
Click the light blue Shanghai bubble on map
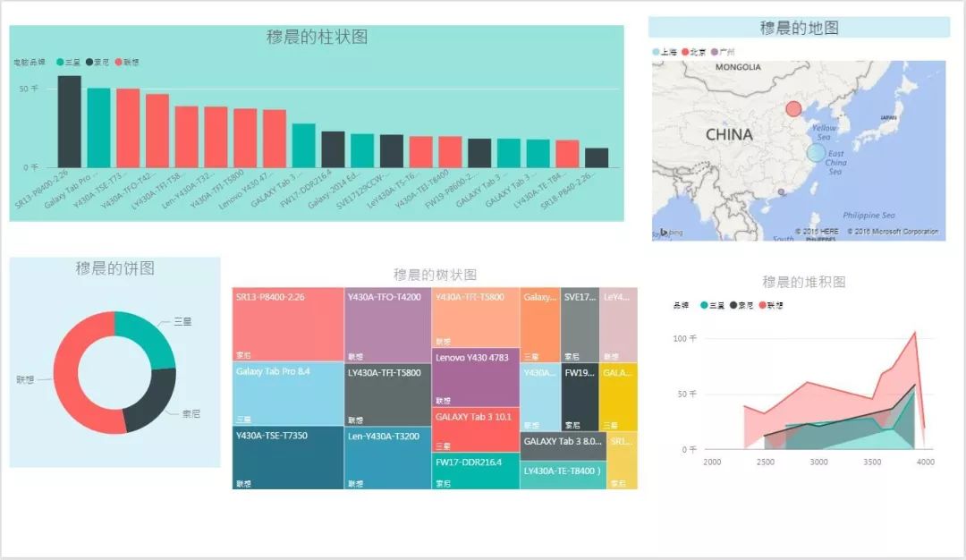[x=817, y=152]
